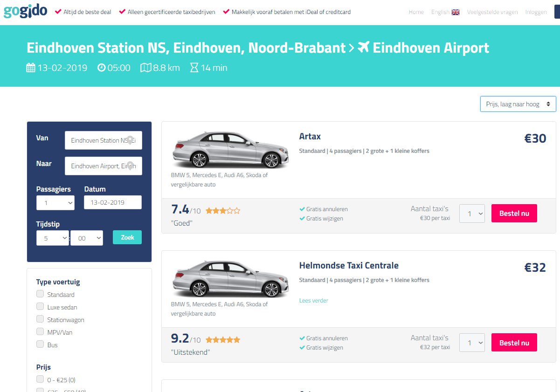Check the Luxe sedan filter
Viewport: 560px width, 392px height.
click(x=40, y=307)
